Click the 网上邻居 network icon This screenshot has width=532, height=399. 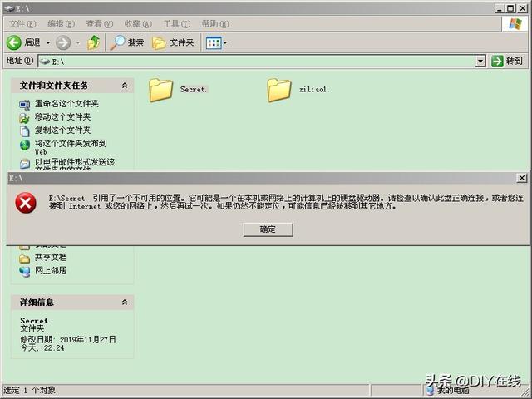(24, 272)
